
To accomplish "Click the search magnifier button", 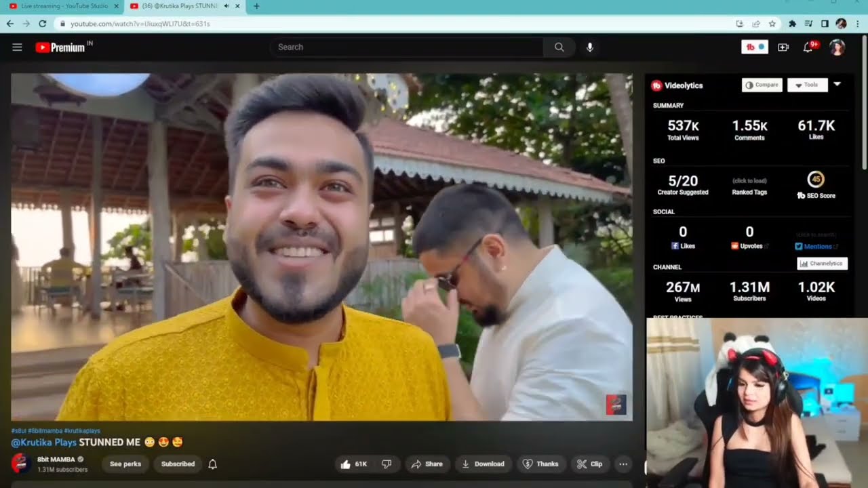I will [x=559, y=47].
